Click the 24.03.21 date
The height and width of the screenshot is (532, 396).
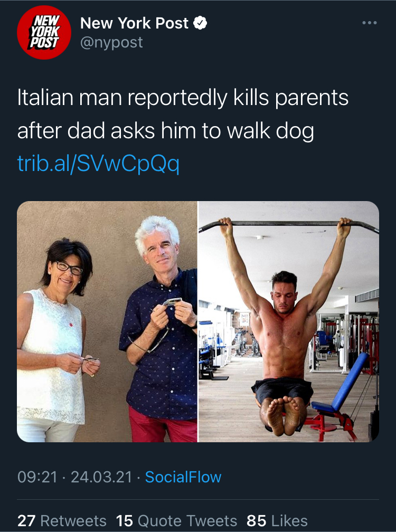(101, 477)
